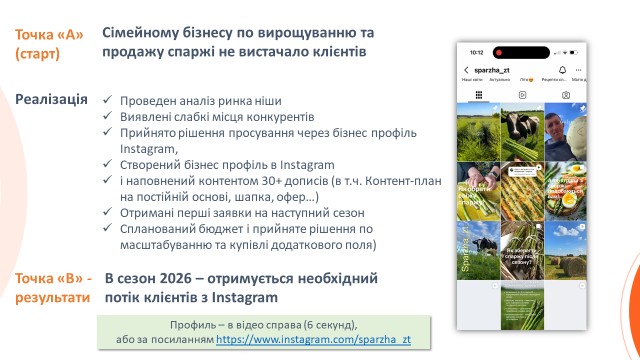
Task: Click the 'Прийнято рішення просування' bullet line
Action: [268, 141]
